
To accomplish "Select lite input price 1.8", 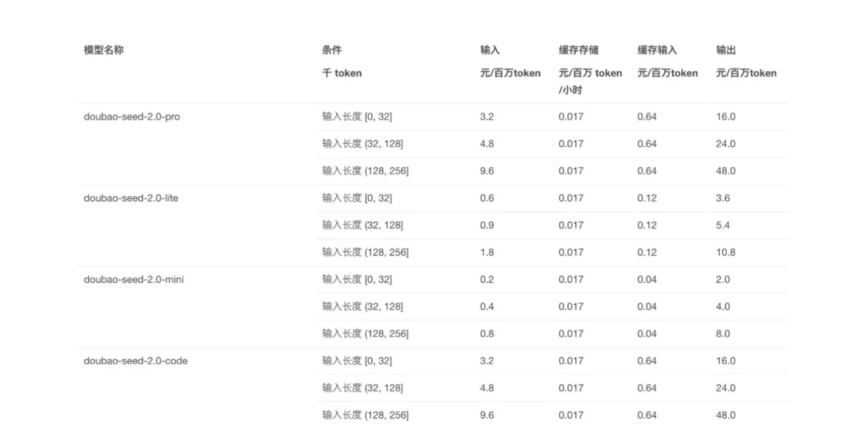I will click(x=487, y=252).
